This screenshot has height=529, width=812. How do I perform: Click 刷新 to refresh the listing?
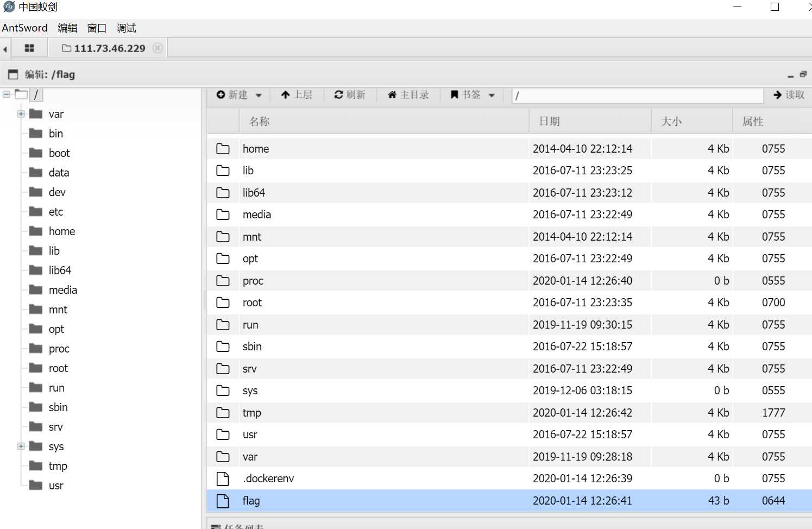coord(350,95)
